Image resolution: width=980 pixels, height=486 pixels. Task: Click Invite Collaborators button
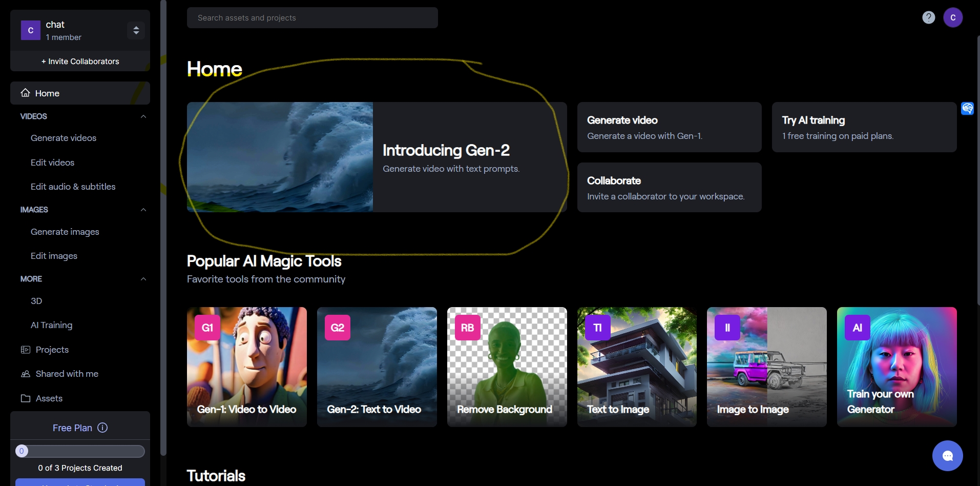[x=80, y=61]
